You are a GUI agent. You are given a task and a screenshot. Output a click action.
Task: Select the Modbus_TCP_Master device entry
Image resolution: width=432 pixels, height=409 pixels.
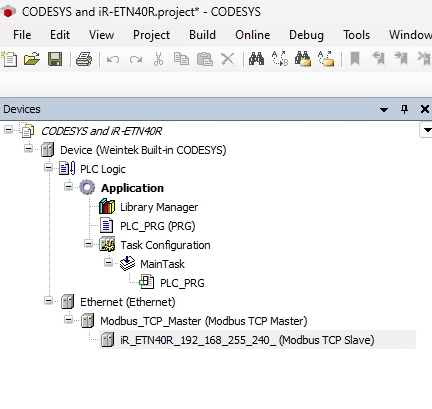tap(204, 321)
